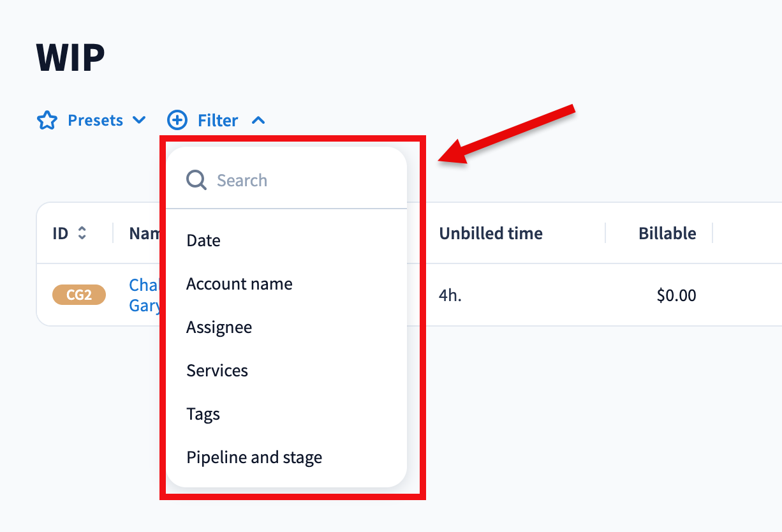Expand the Presets dropdown chevron
This screenshot has height=532, width=782.
click(x=139, y=120)
